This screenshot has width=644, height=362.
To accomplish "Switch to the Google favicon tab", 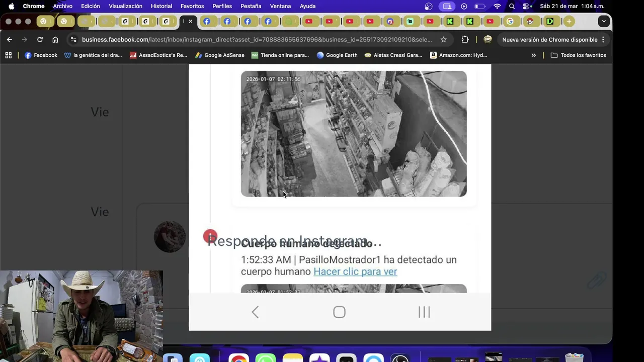I will click(x=510, y=21).
